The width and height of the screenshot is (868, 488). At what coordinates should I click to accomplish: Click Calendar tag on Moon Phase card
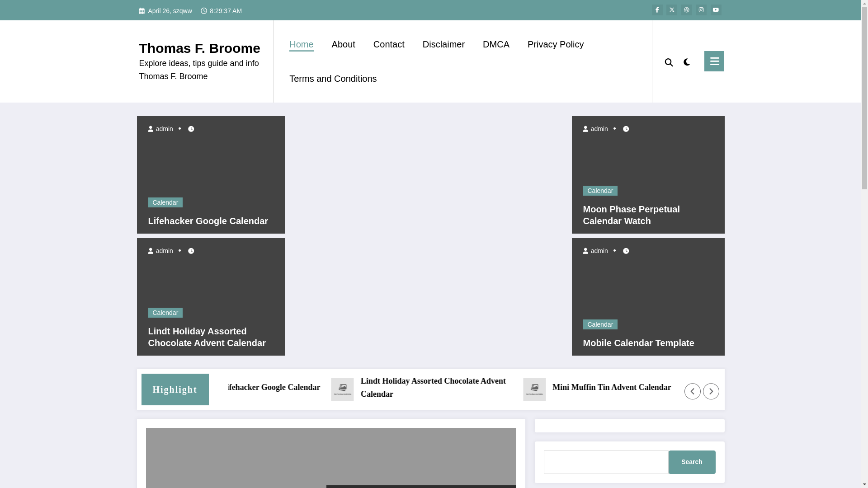coord(600,191)
